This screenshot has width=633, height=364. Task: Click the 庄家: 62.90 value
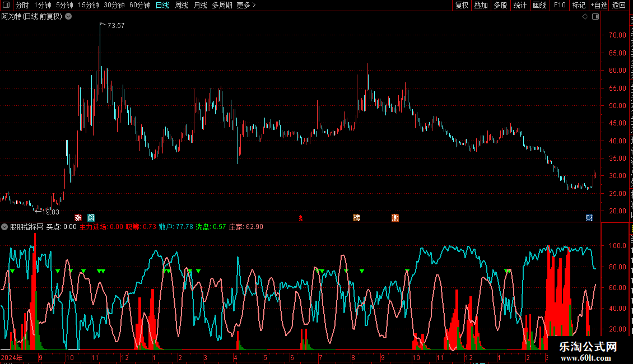point(246,227)
